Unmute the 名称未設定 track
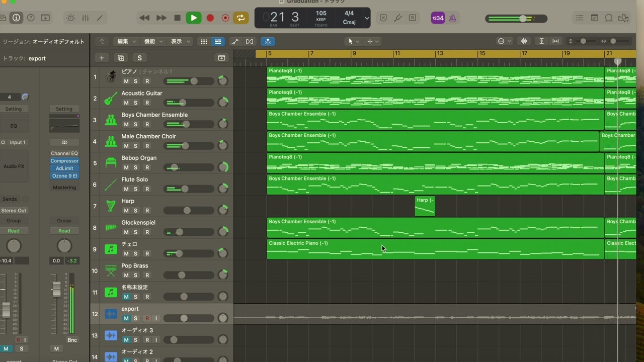 tap(126, 297)
